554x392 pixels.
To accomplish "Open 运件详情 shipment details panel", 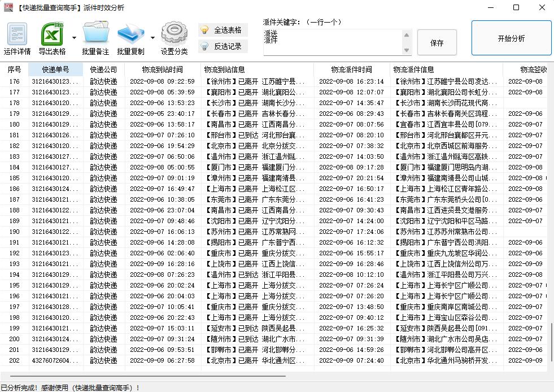I will point(16,37).
